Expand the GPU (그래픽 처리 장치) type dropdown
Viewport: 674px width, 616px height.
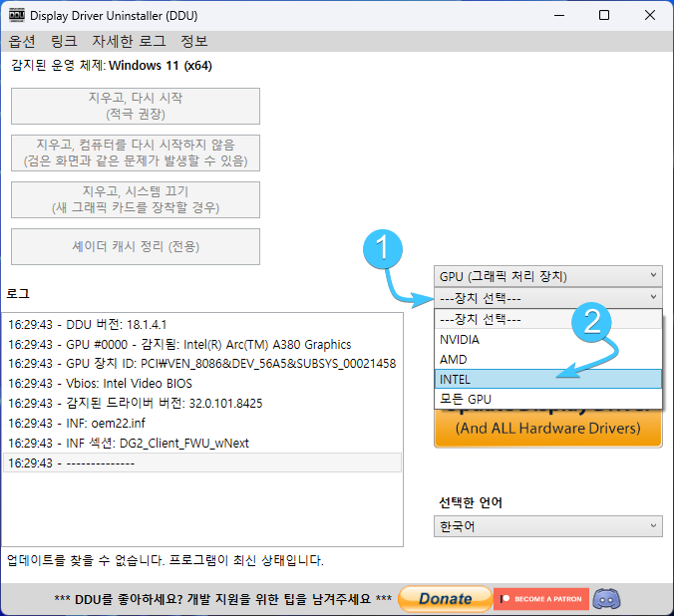[547, 276]
